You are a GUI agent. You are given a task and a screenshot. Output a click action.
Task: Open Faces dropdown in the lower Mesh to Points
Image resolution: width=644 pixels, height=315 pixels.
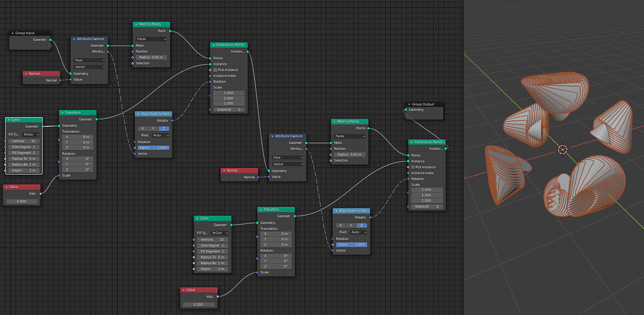pyautogui.click(x=350, y=136)
